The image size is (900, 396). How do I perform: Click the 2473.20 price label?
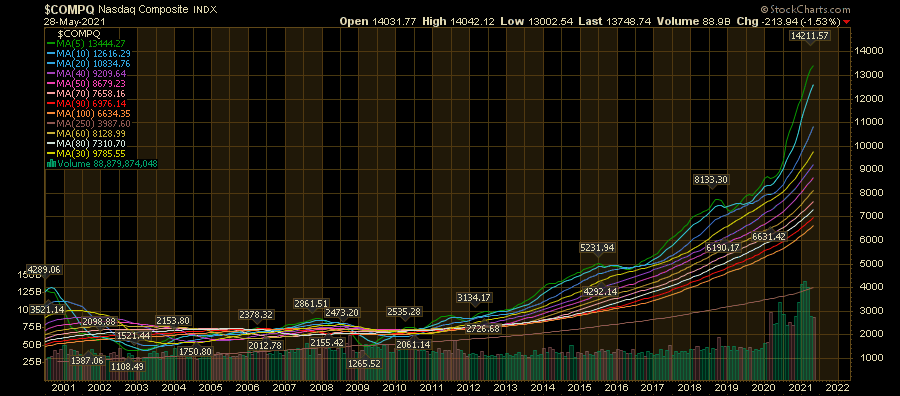tap(343, 313)
